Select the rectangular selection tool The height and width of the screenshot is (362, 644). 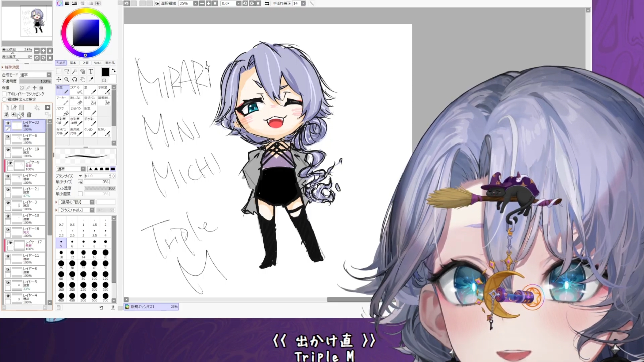tap(59, 71)
